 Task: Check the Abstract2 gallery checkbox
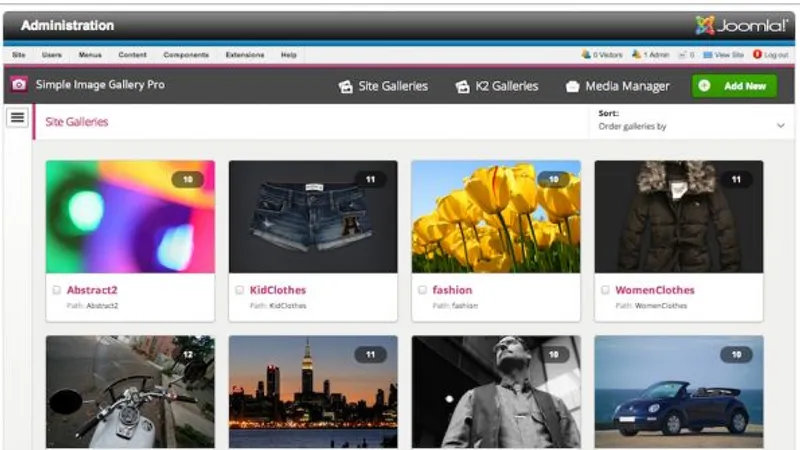[x=57, y=290]
